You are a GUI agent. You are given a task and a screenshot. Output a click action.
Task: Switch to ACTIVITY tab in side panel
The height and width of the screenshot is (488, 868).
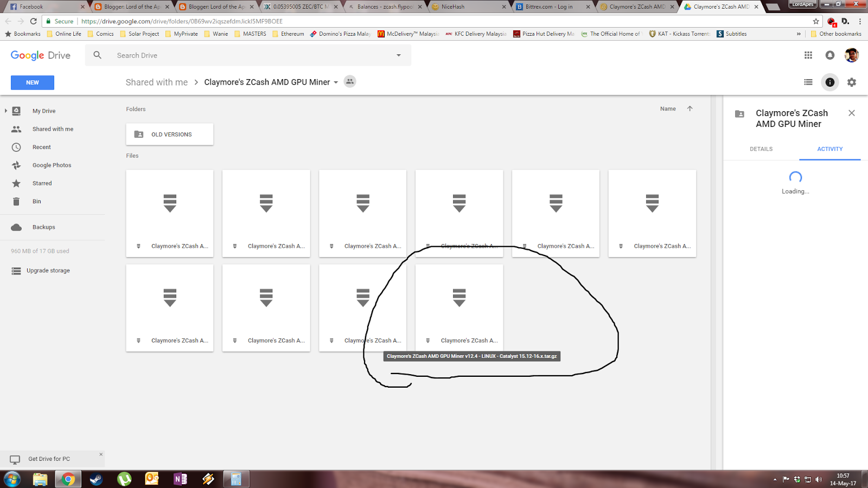[x=830, y=149]
